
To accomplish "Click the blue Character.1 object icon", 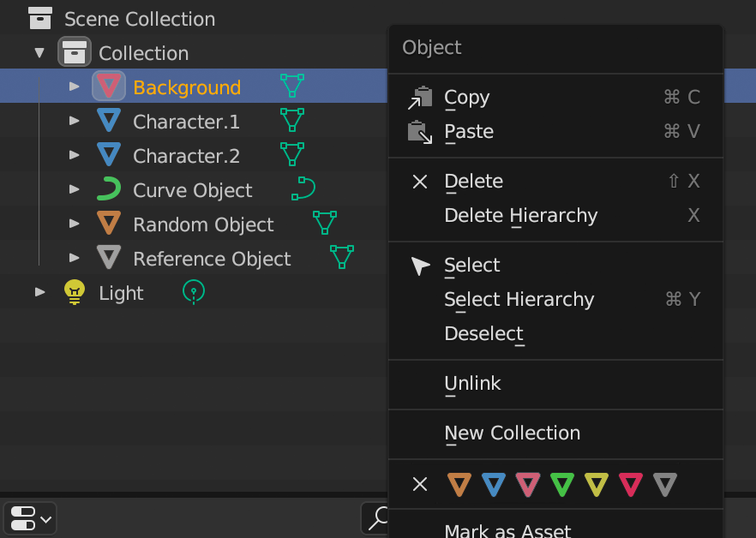I will [x=109, y=120].
